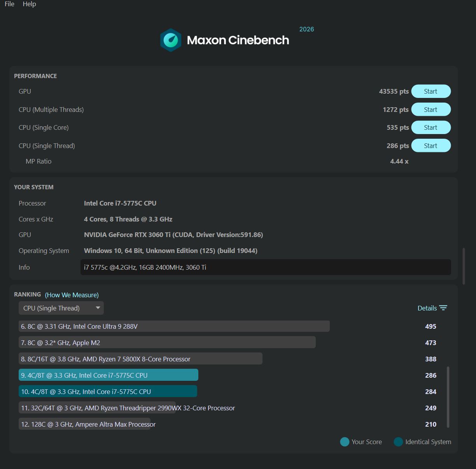Click the 2026 version label

(x=306, y=29)
